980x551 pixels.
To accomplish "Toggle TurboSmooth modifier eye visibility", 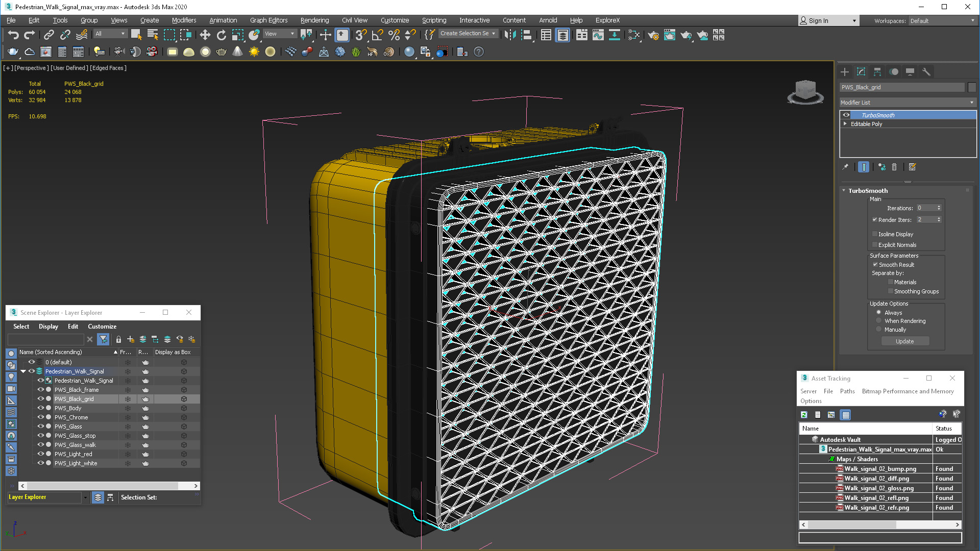I will coord(846,115).
